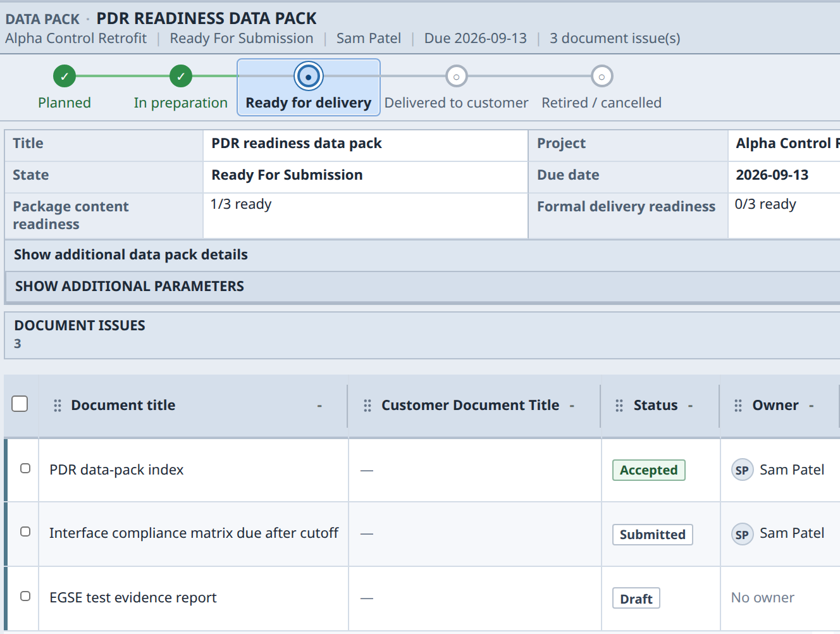
Task: Click the Alpha Control Retrofit header breadcrumb
Action: pos(76,39)
